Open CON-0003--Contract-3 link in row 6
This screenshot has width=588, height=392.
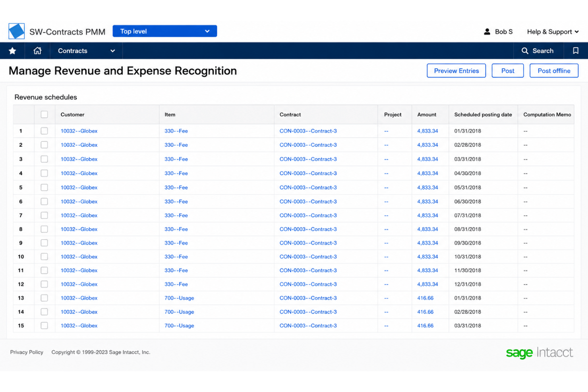click(x=308, y=202)
